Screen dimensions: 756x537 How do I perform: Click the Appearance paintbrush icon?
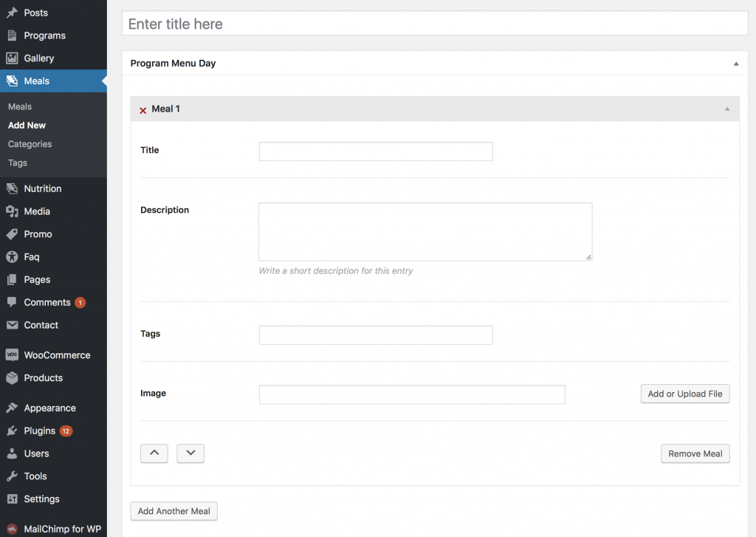tap(12, 408)
